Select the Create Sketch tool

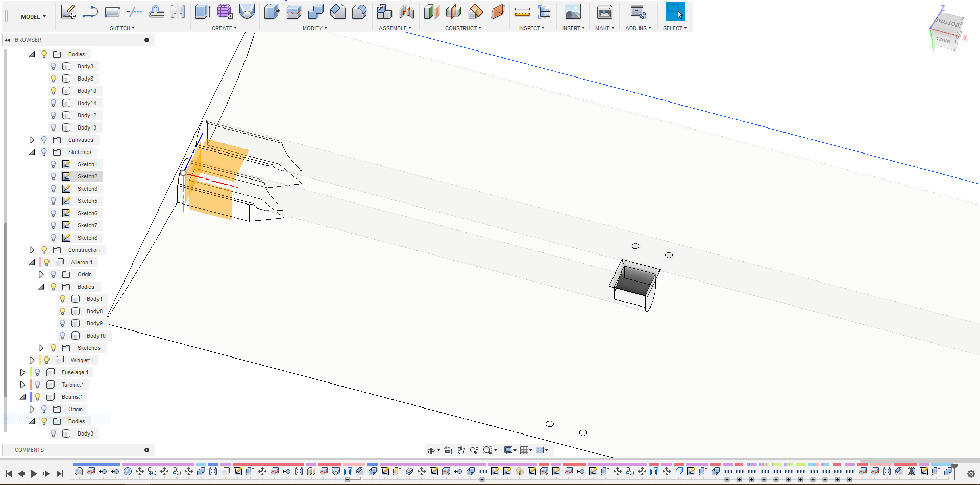pyautogui.click(x=68, y=12)
